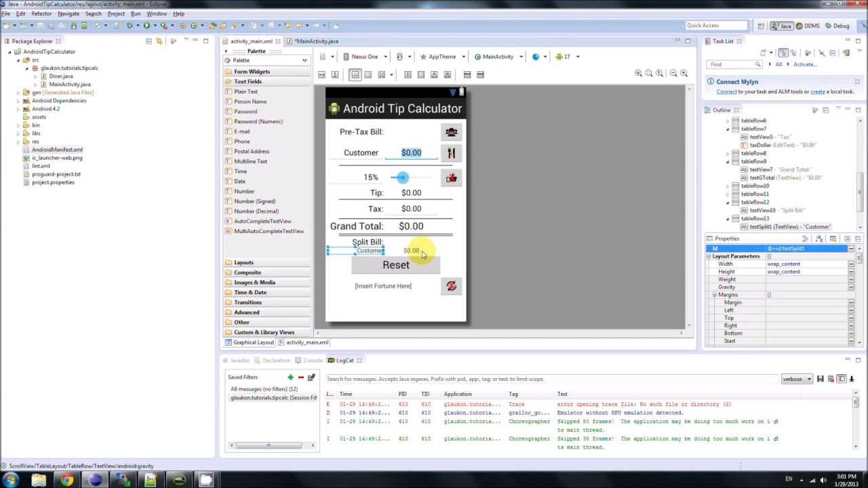Click the Windows Start button
This screenshot has height=488, width=868.
click(11, 480)
